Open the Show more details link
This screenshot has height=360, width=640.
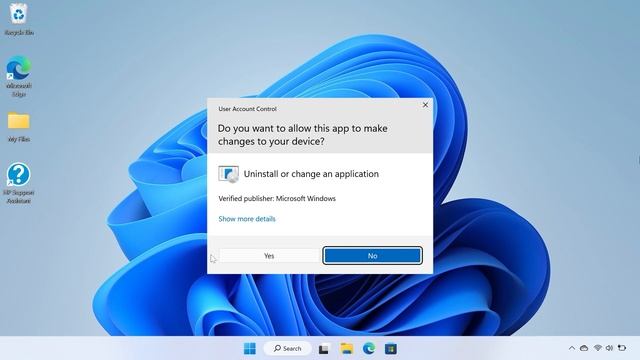point(247,219)
